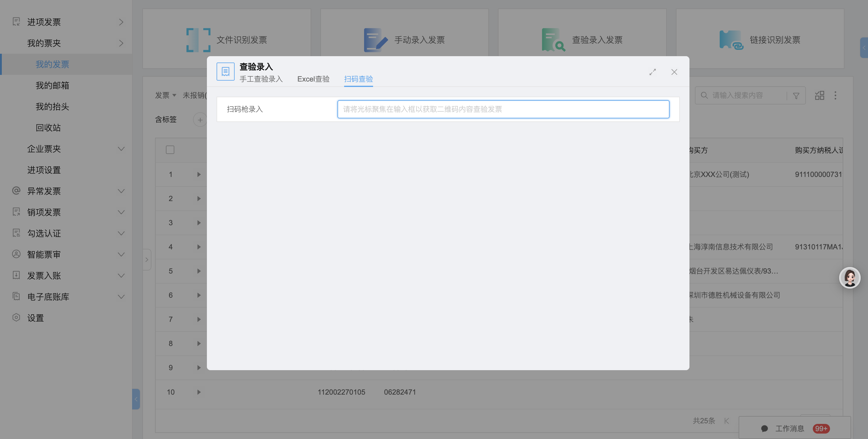Open the vertical three-dot more menu
868x439 pixels.
835,95
